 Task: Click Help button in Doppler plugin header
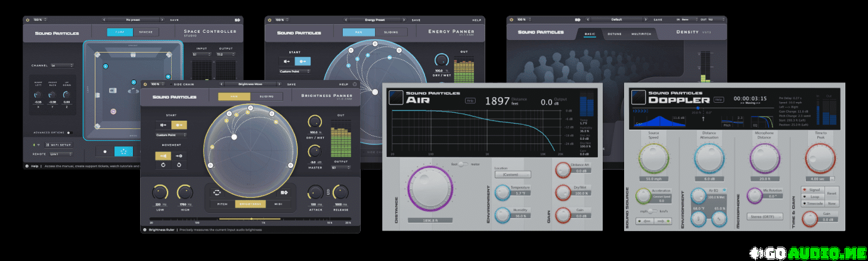(718, 100)
